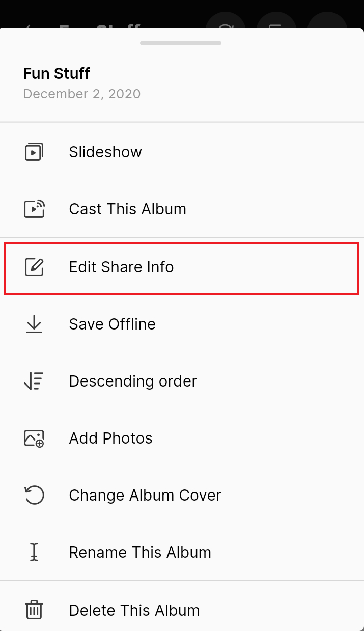Click the Descending order sort icon
Viewport: 364px width, 631px height.
coord(34,381)
